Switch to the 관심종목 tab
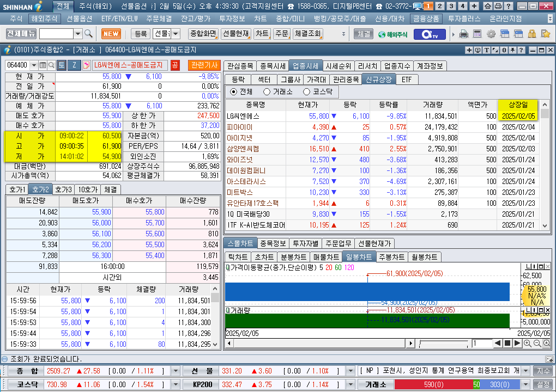556x392 pixels. (240, 66)
